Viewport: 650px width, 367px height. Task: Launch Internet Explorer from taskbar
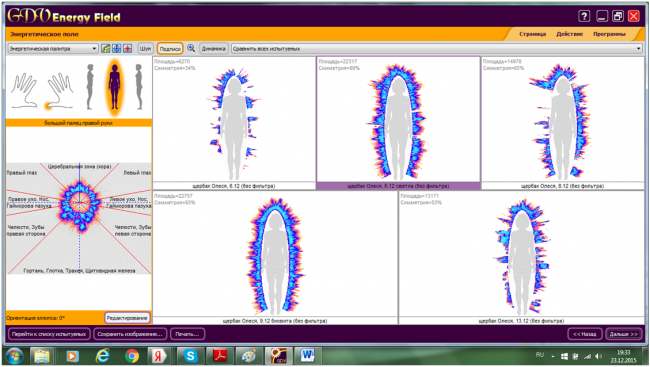click(x=102, y=356)
